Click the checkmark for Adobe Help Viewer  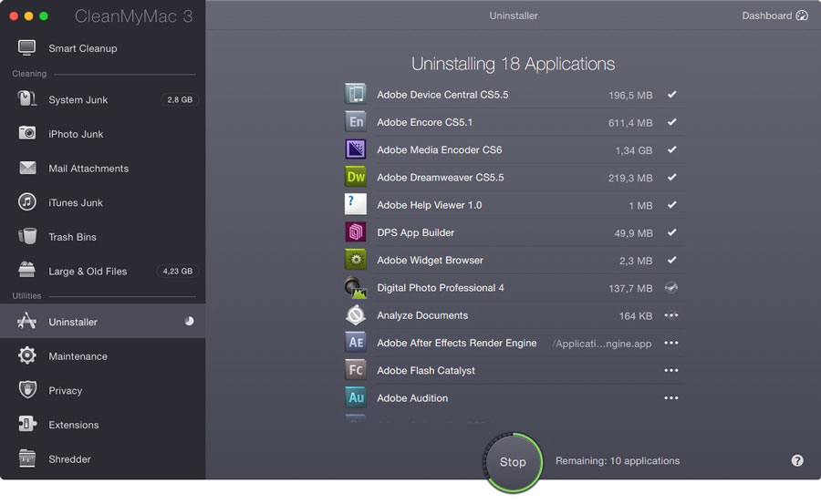[x=671, y=205]
